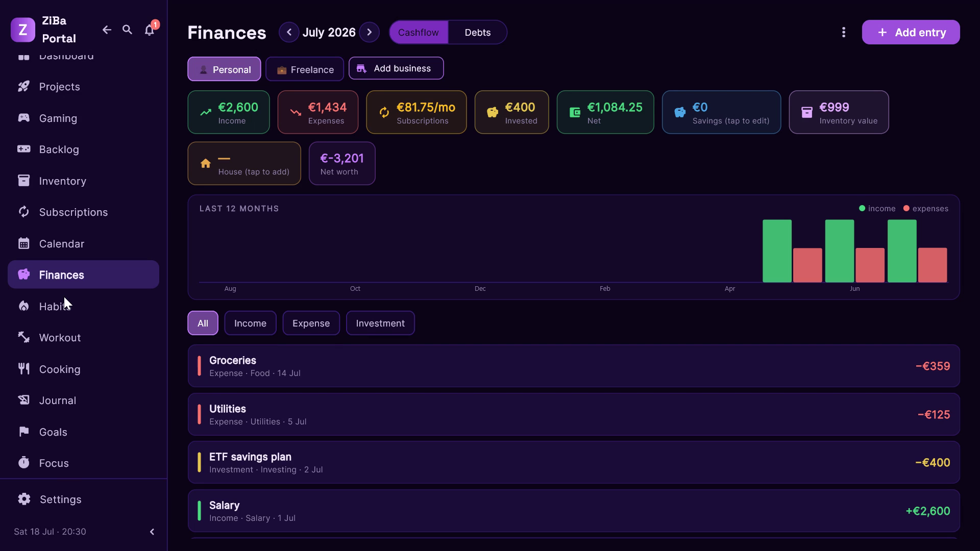Filter entries by Investment
980x551 pixels.
click(x=380, y=323)
